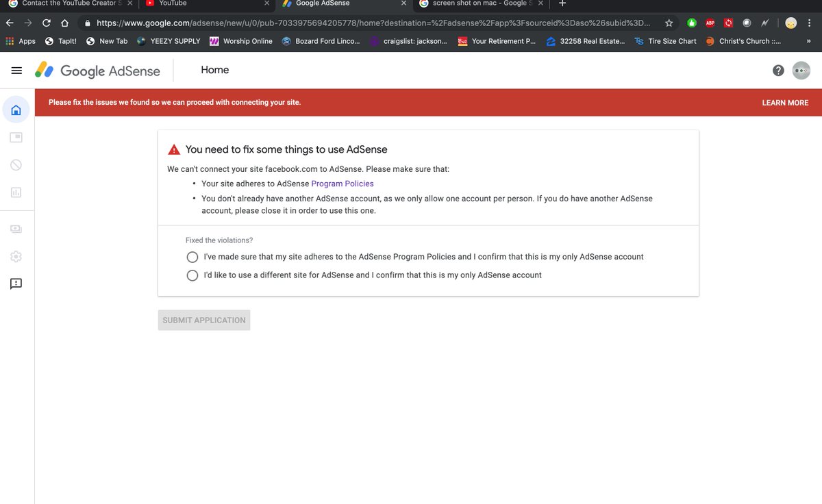Viewport: 822px width, 504px height.
Task: Click the padlock site info icon
Action: [88, 23]
